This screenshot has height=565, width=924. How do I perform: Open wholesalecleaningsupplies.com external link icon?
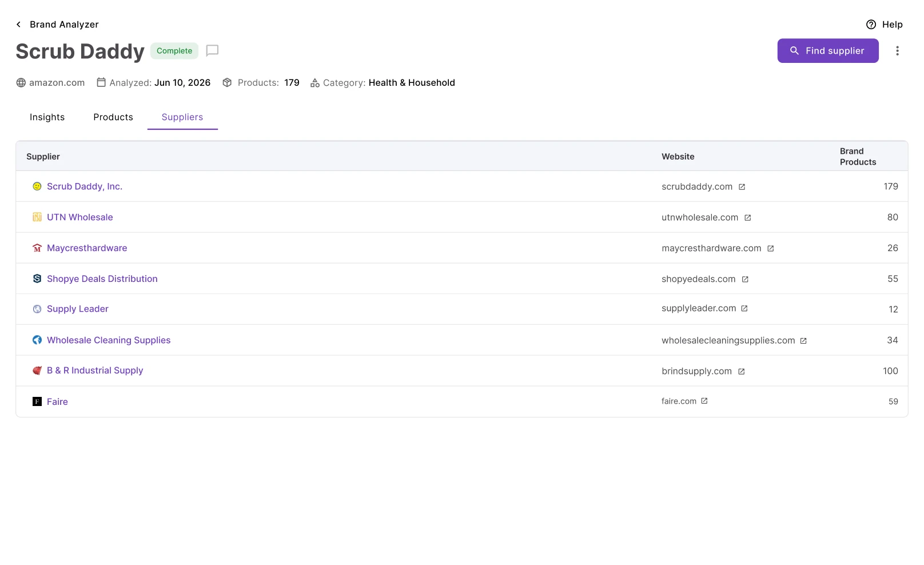point(803,341)
